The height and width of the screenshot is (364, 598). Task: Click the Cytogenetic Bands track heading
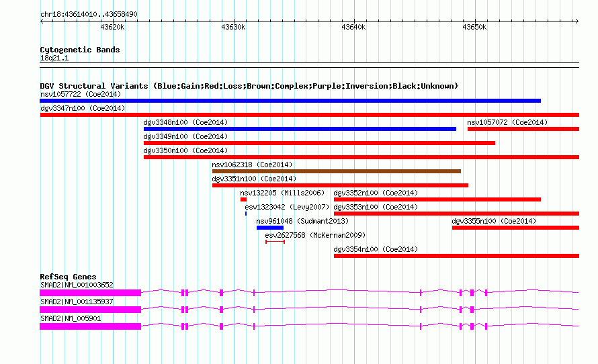point(80,50)
